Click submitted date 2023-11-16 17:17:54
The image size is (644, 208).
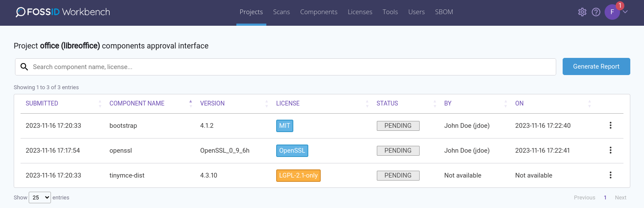tap(53, 151)
